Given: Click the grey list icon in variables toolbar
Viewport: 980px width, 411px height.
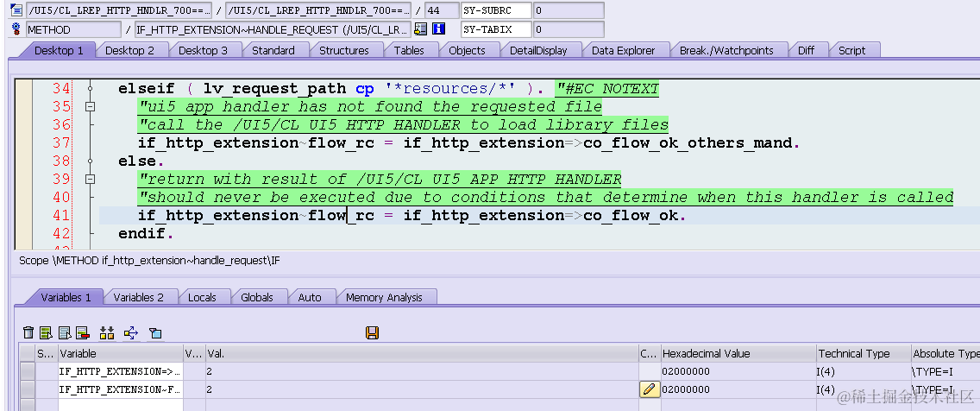Looking at the screenshot, I should (65, 332).
